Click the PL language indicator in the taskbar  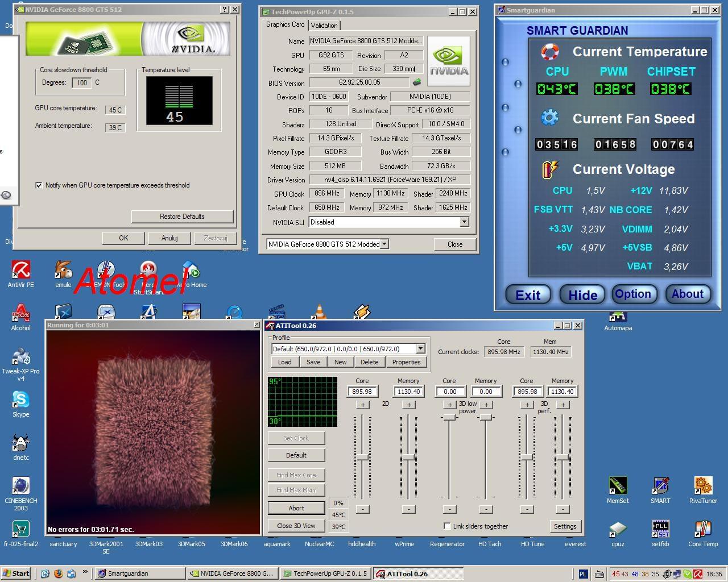tap(584, 574)
